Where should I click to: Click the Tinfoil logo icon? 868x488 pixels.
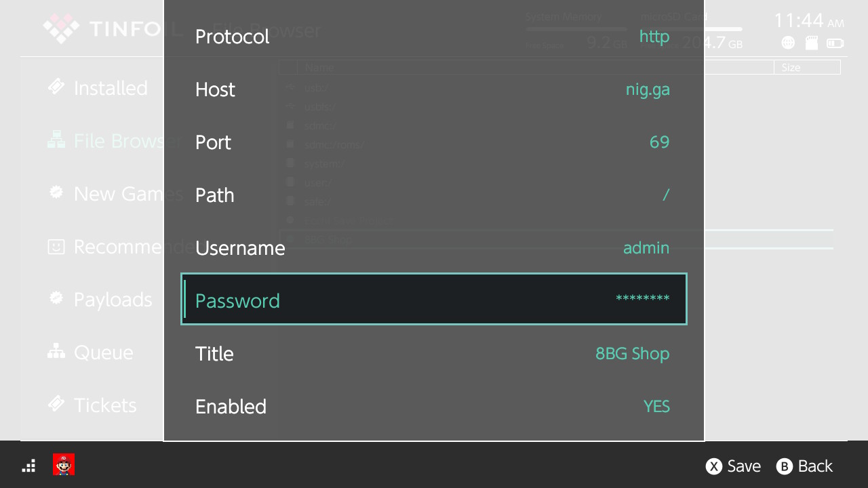62,28
